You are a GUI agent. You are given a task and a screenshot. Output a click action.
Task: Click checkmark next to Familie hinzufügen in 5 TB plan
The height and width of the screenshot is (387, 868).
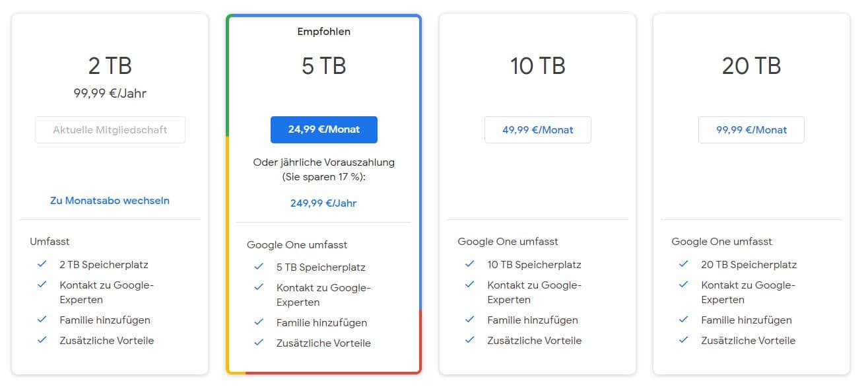click(x=259, y=322)
